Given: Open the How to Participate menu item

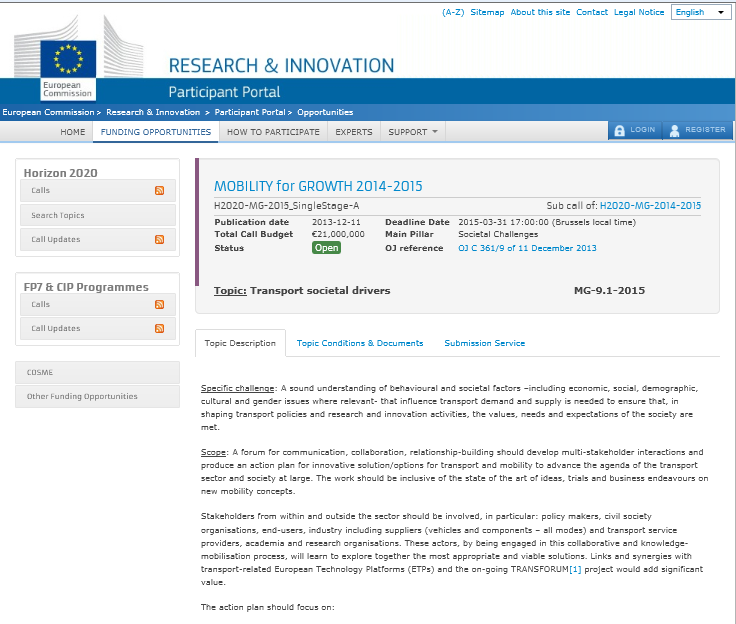Looking at the screenshot, I should pyautogui.click(x=273, y=132).
